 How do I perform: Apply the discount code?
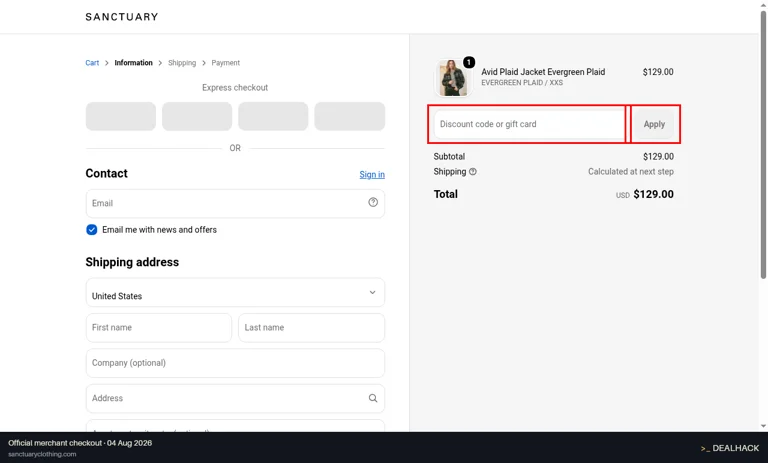click(654, 124)
